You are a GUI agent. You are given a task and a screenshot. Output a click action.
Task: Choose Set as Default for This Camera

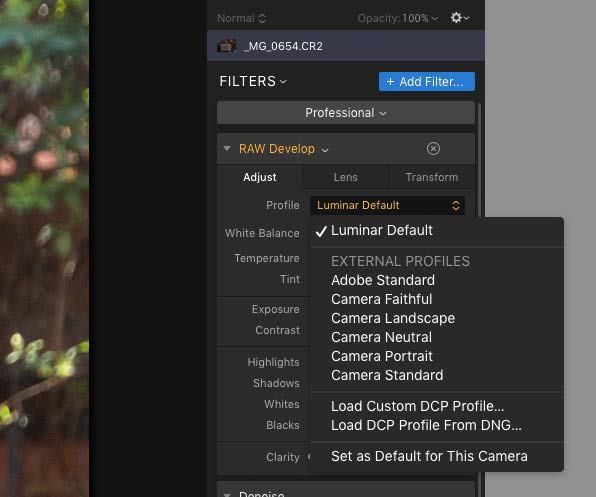point(436,456)
